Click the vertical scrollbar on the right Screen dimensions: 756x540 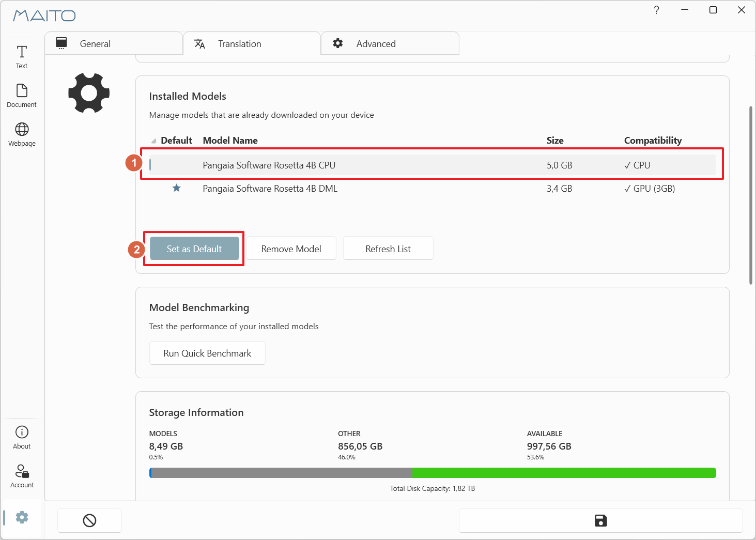(751, 195)
